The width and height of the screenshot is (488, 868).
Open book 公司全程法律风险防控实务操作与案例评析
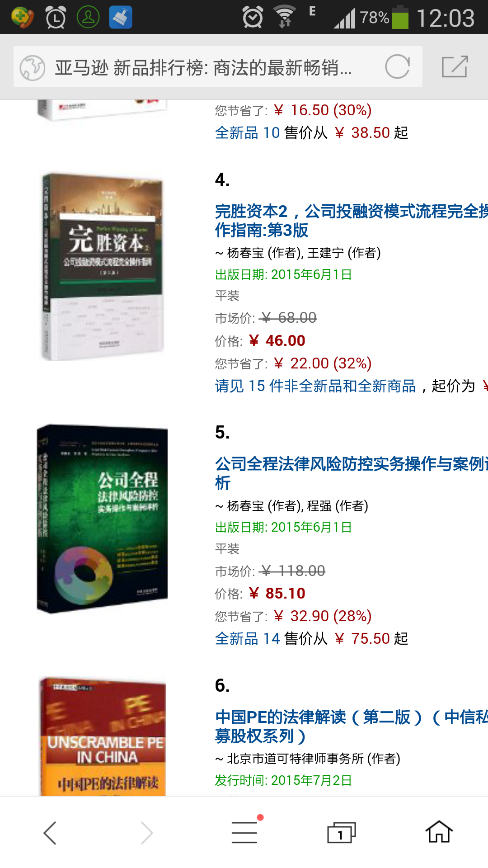click(x=352, y=473)
